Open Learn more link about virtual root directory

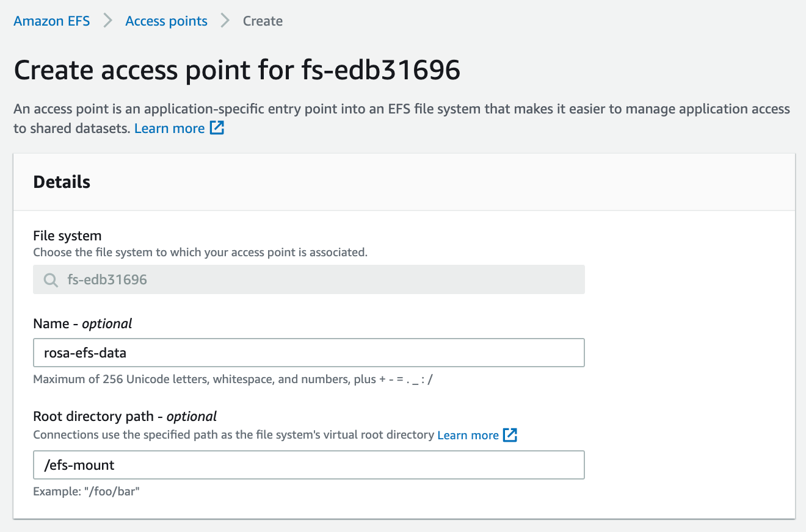(x=468, y=435)
